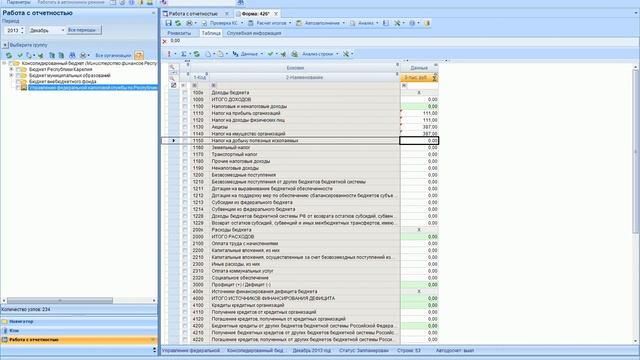640x360 pixels.
Task: Click the Print icon in the form toolbar
Action: [189, 23]
